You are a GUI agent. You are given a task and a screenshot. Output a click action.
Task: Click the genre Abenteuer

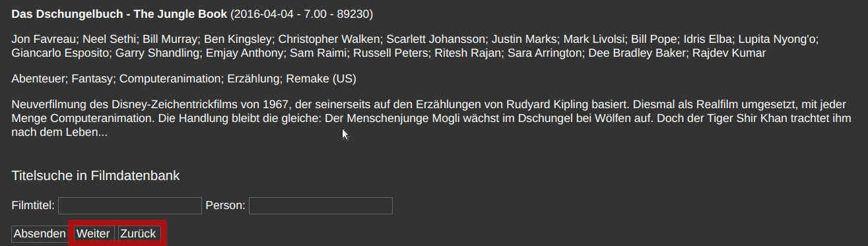[38, 79]
